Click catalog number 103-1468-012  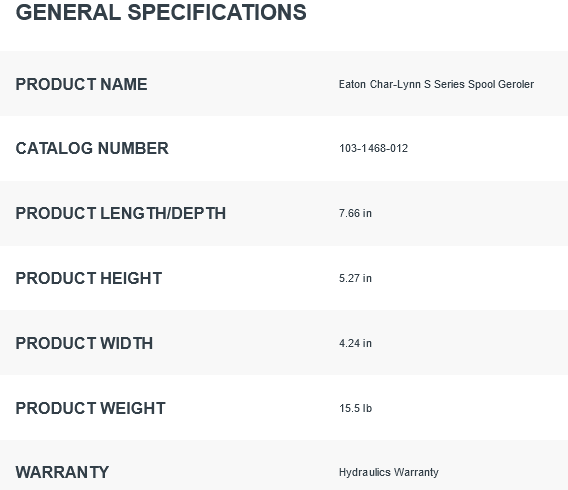(373, 148)
